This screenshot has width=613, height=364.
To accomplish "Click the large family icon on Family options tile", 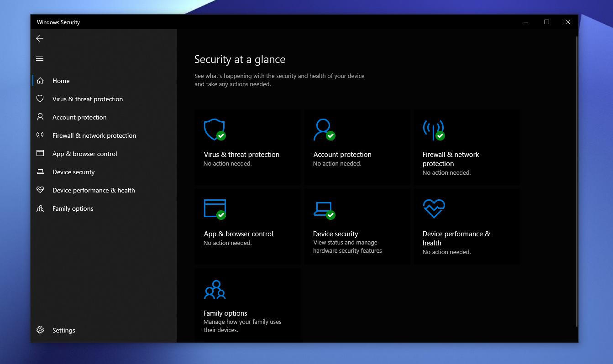I will click(215, 290).
